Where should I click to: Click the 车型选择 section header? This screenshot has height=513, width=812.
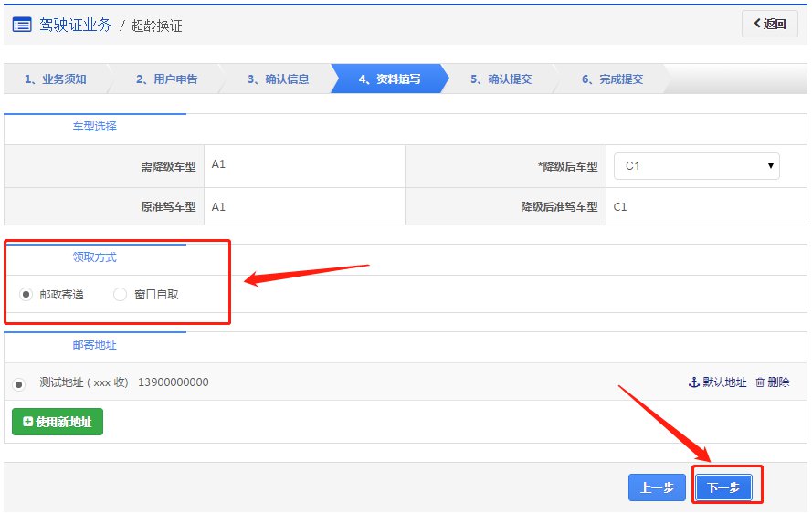[95, 127]
